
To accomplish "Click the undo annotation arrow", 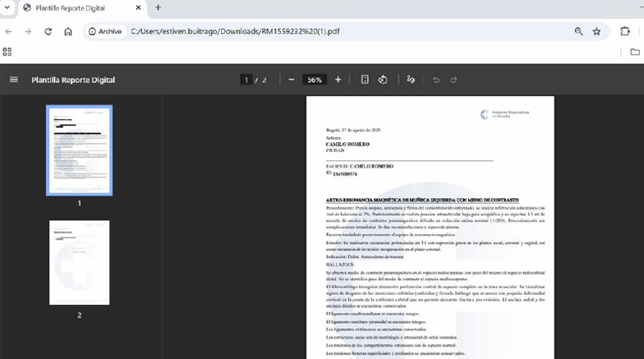I will pyautogui.click(x=435, y=80).
